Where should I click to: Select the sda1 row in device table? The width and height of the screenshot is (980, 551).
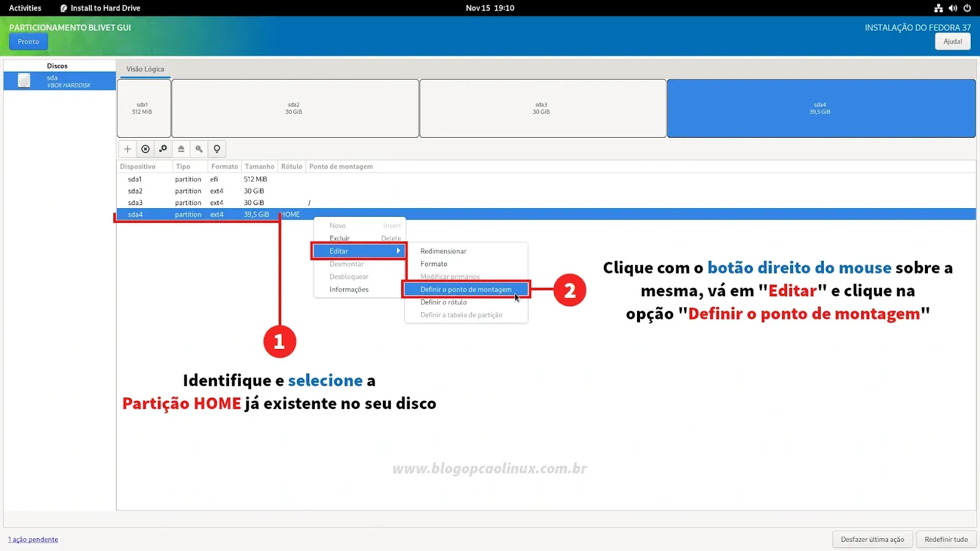[546, 179]
